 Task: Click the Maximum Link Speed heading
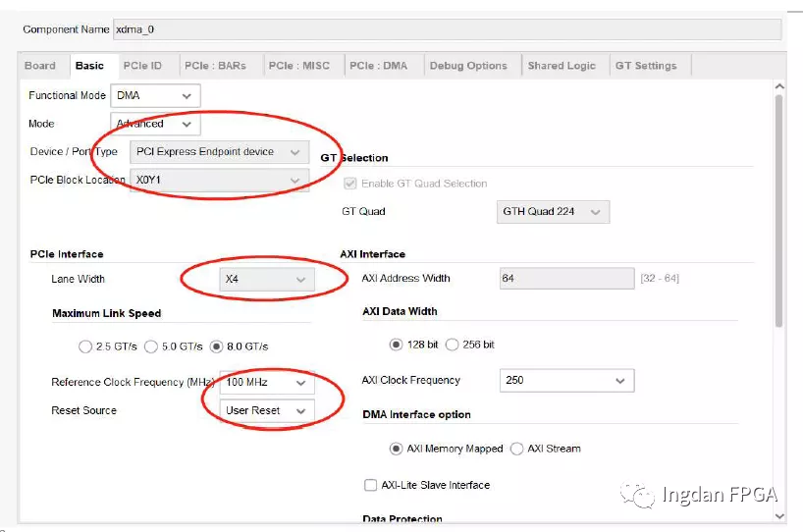click(107, 313)
